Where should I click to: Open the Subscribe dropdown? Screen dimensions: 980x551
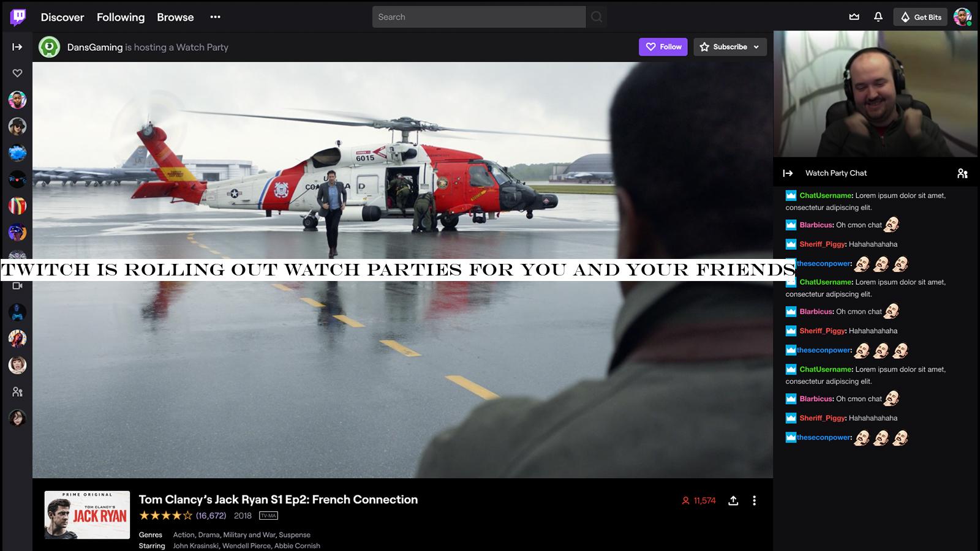click(730, 47)
